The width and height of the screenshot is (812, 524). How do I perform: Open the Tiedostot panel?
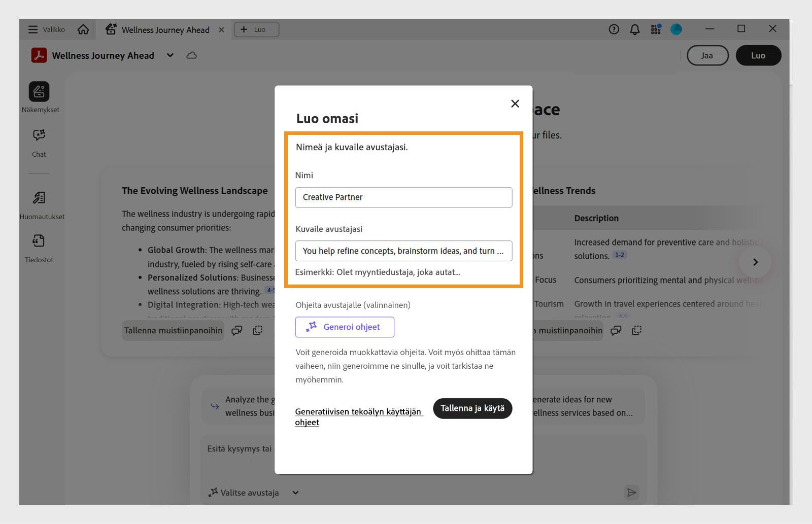(39, 240)
